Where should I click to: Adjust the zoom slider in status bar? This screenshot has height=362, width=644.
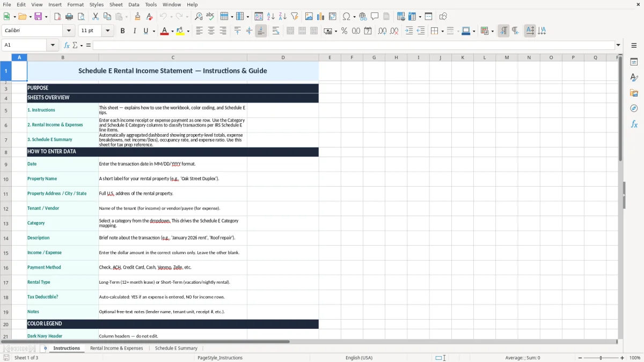pos(601,358)
